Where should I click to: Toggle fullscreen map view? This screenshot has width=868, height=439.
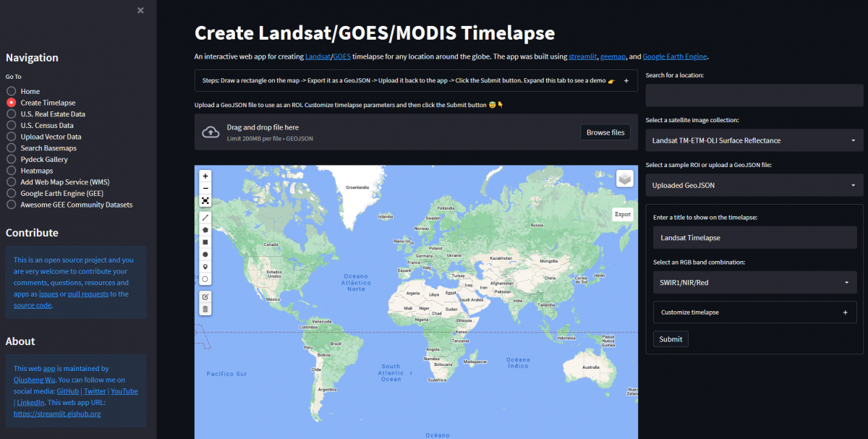click(205, 200)
